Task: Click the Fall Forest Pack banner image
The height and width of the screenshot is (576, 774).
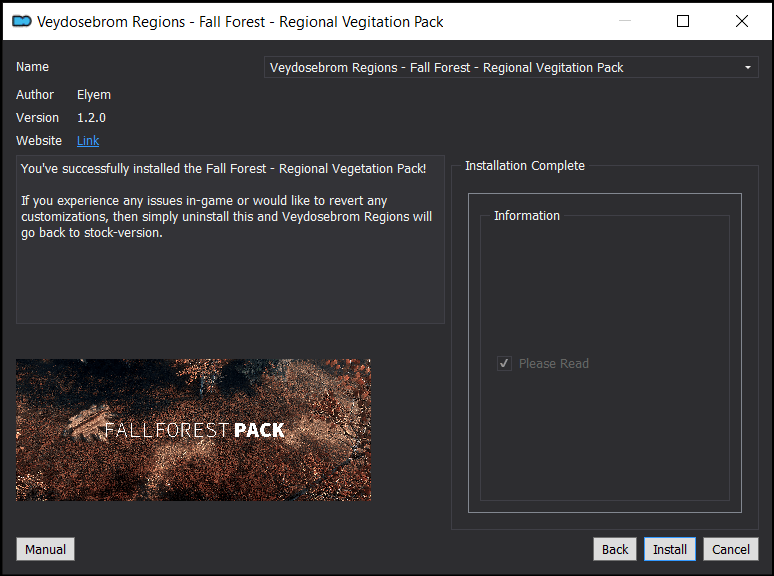Action: point(194,430)
